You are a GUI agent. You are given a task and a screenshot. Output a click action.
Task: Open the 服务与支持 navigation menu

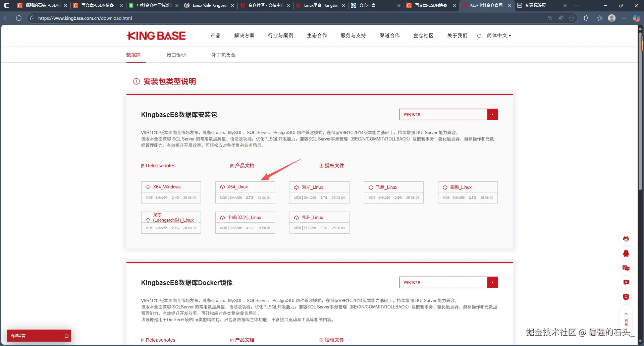click(x=353, y=36)
